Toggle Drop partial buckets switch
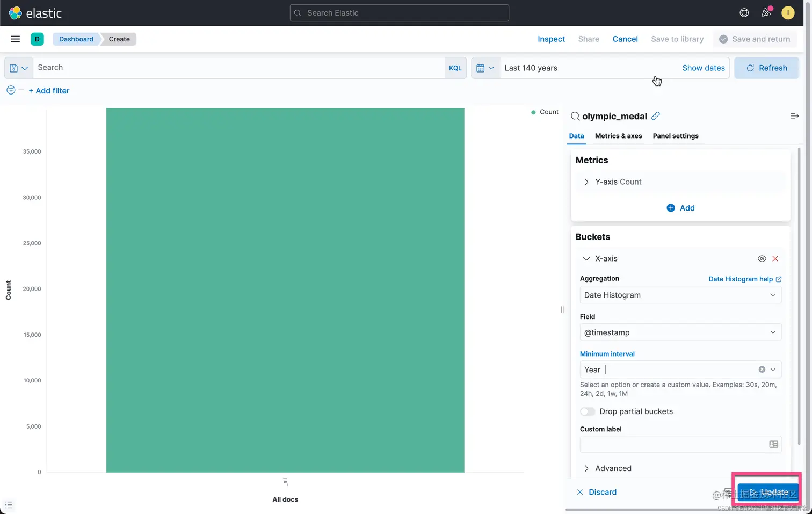This screenshot has width=812, height=514. [588, 411]
